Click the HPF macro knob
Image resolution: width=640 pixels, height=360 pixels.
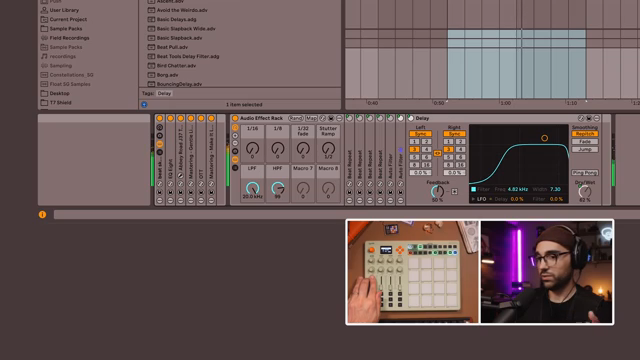tap(278, 188)
